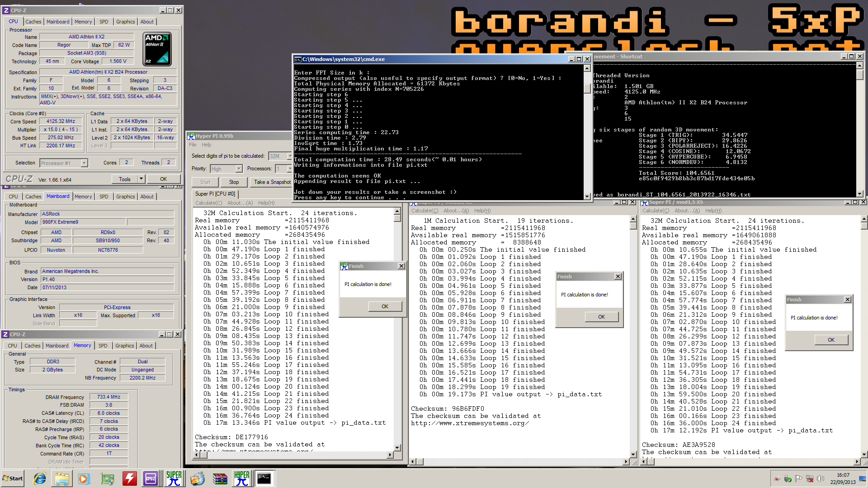Switch to Caches tab in top CPU-Z window
The image size is (868, 488).
(x=33, y=22)
